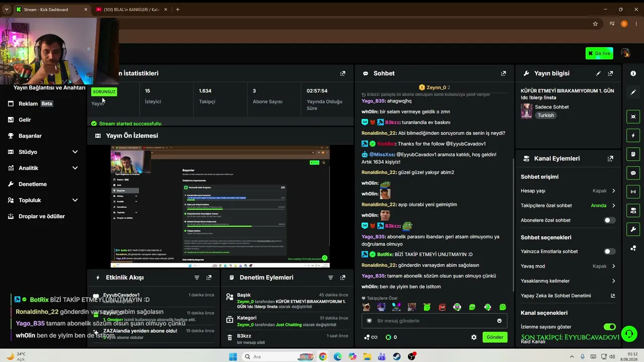
Task: Open the profile avatar next to Go live
Action: pos(625,53)
